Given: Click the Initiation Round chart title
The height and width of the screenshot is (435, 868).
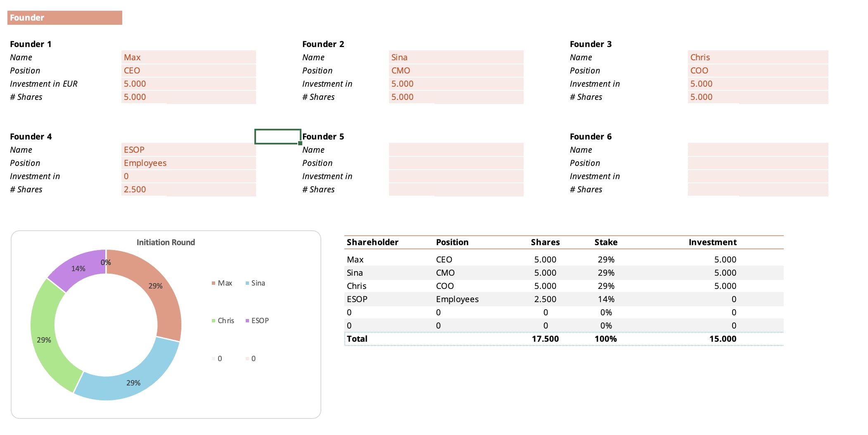Looking at the screenshot, I should click(x=166, y=242).
